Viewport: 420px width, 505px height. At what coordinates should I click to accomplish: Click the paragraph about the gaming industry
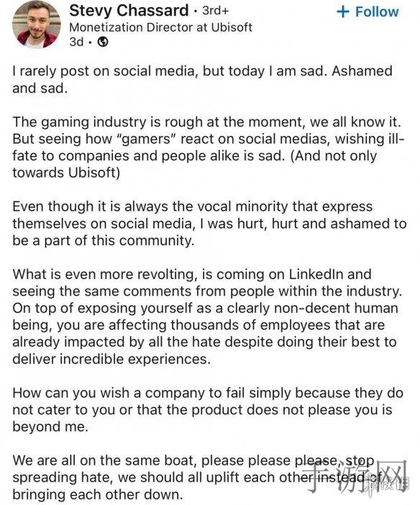coord(209,147)
